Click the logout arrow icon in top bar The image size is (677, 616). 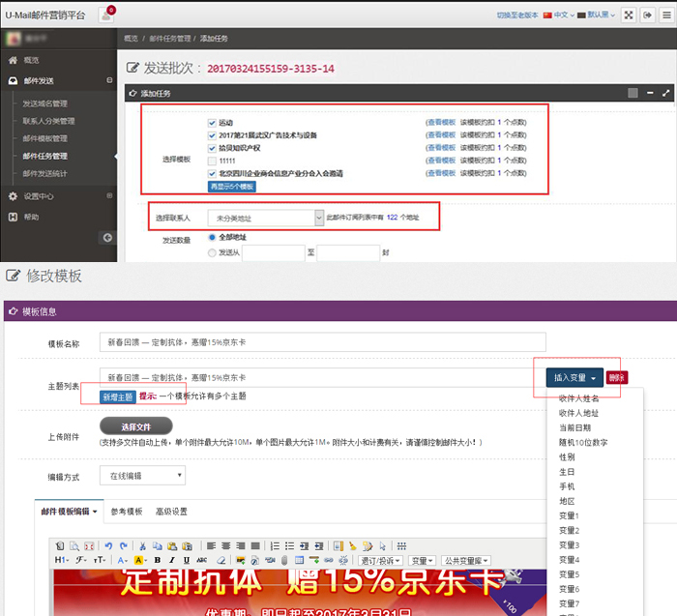pos(645,15)
